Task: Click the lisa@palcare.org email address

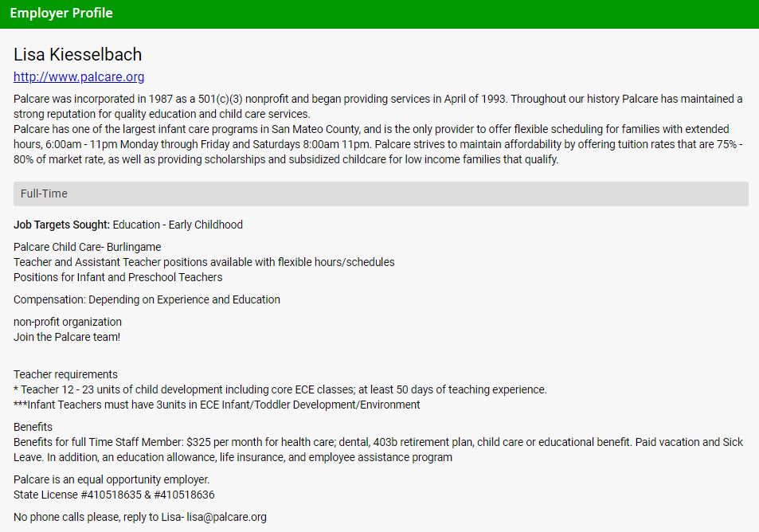Action: click(x=227, y=517)
